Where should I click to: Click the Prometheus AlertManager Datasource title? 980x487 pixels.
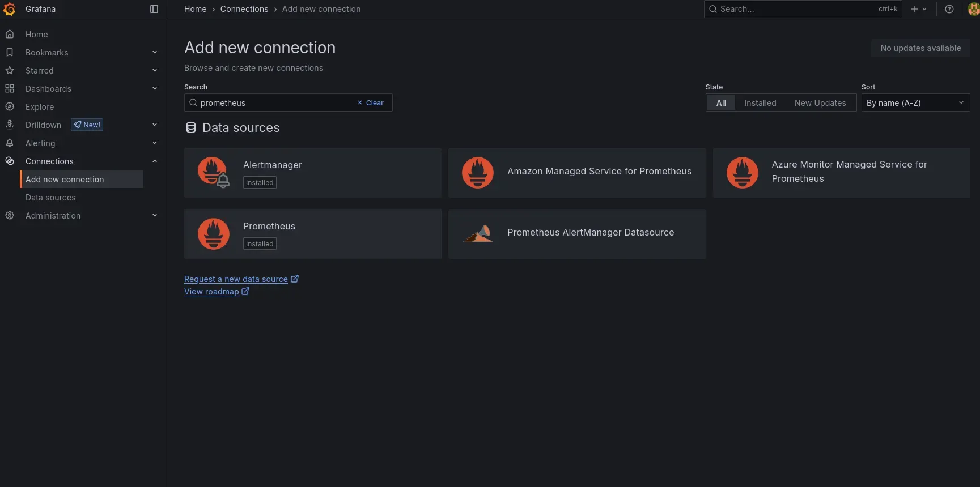click(591, 233)
